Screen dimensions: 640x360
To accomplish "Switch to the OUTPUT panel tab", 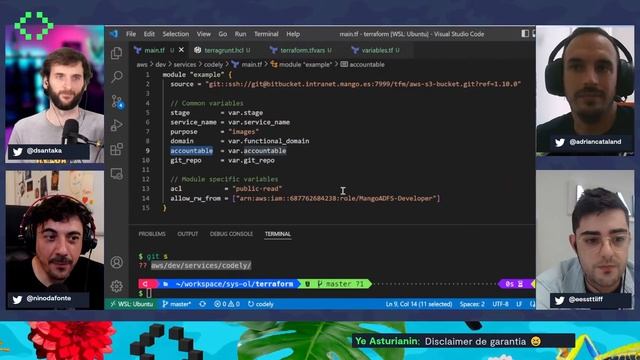I will (x=187, y=234).
